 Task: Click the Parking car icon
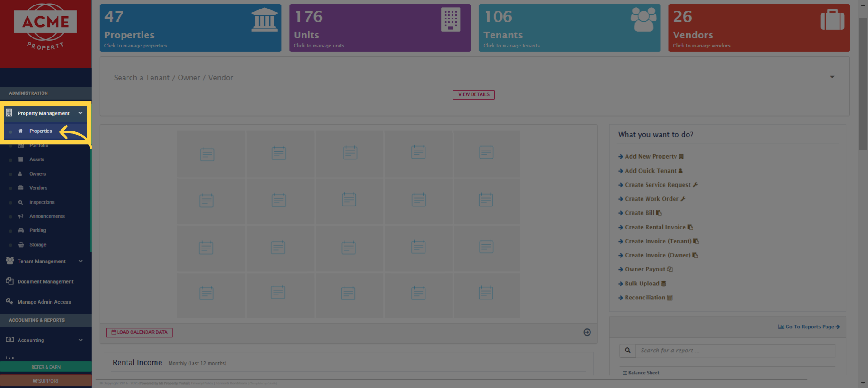(20, 230)
